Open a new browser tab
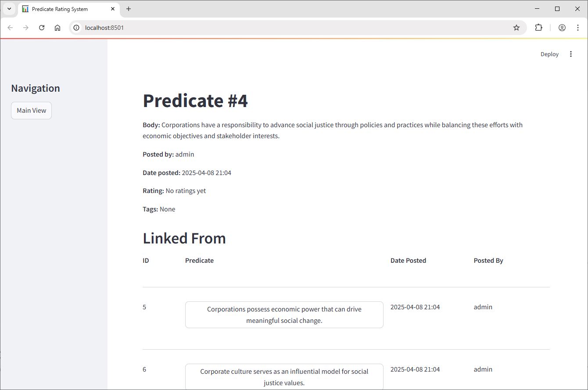The width and height of the screenshot is (588, 390). click(129, 9)
